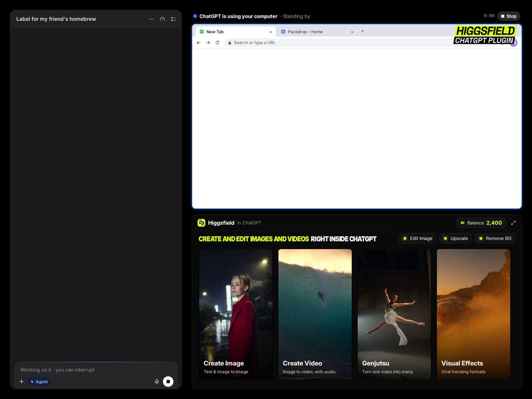Screen dimensions: 532x399
Task: Open a new browser tab
Action: (x=362, y=31)
